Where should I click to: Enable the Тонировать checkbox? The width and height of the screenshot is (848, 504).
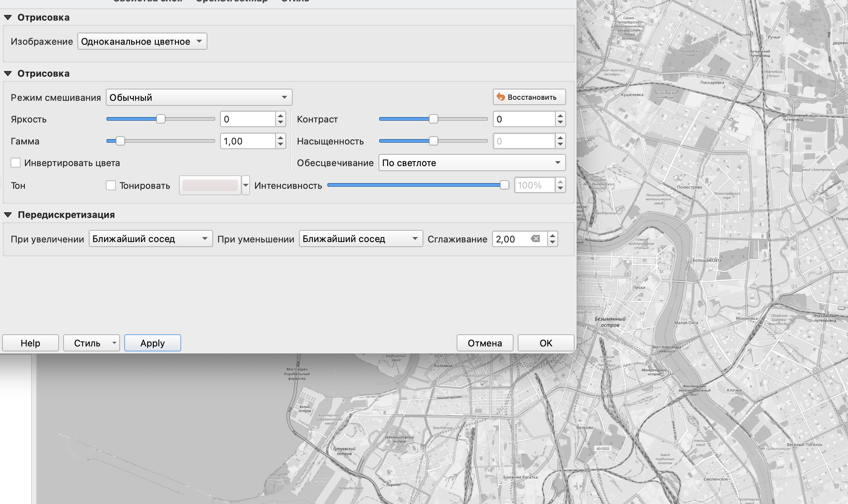111,185
